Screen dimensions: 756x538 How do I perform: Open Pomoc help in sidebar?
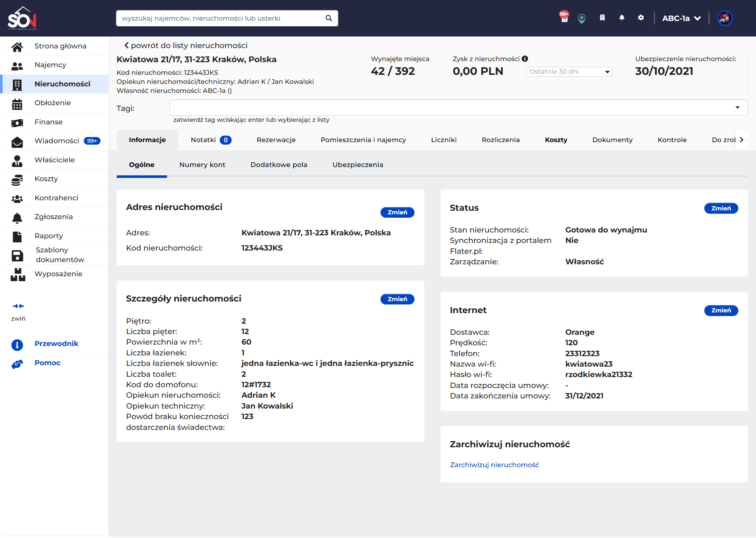point(47,363)
